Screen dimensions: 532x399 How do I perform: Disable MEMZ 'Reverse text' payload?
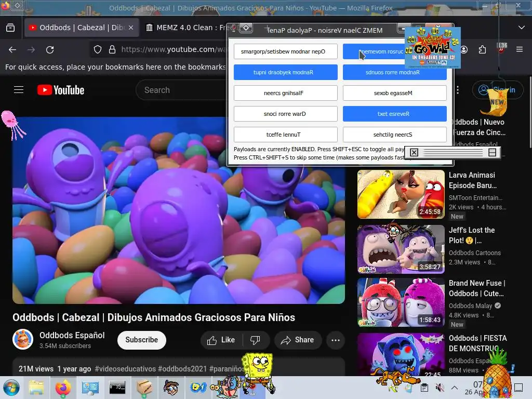(x=395, y=114)
